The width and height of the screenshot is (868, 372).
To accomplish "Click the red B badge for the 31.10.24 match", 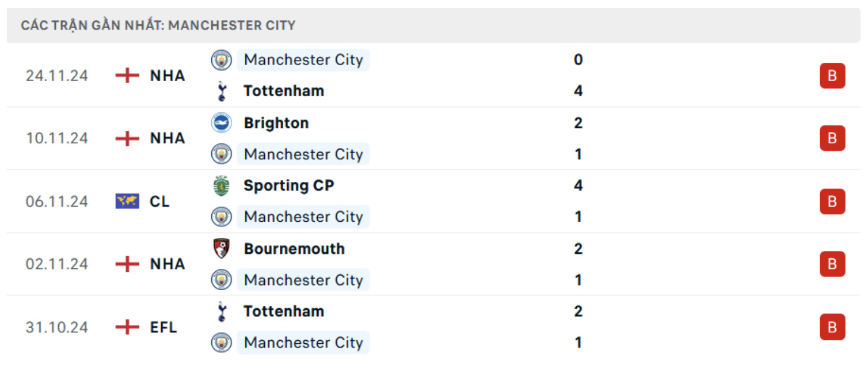I will 832,327.
